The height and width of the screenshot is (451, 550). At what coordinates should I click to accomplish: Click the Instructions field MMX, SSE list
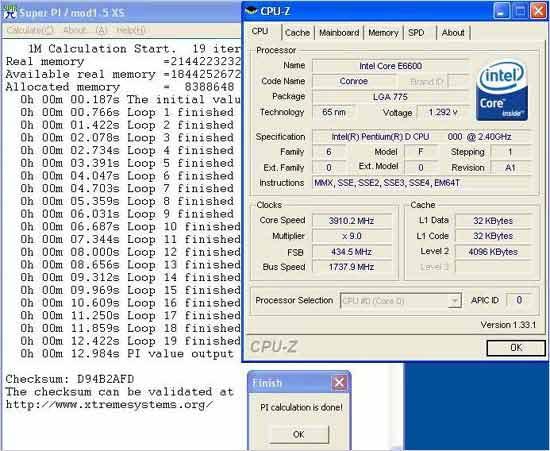click(x=421, y=183)
